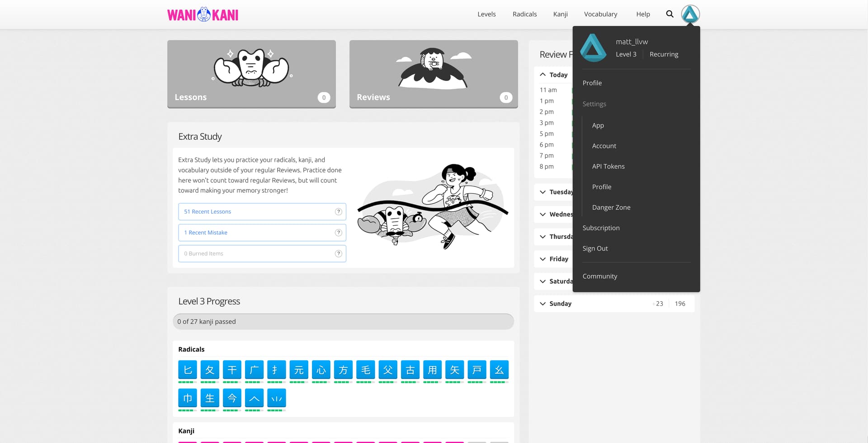Open Danger Zone settings

point(611,207)
